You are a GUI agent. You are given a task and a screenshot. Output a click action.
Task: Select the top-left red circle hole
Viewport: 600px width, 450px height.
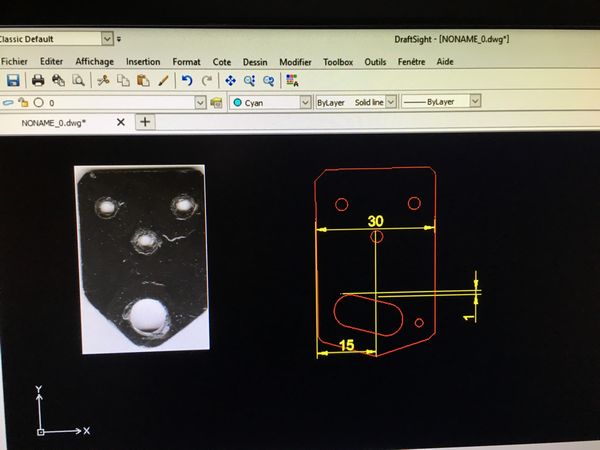point(342,205)
